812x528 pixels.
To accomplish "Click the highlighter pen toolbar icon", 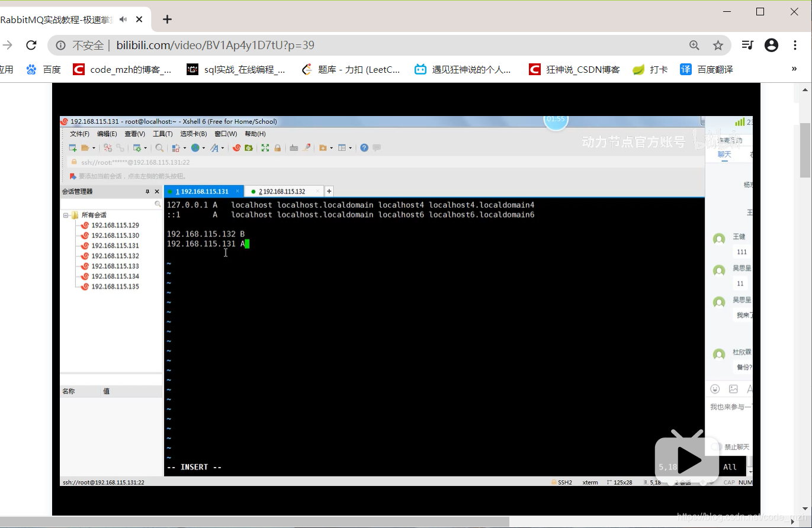I will [306, 148].
